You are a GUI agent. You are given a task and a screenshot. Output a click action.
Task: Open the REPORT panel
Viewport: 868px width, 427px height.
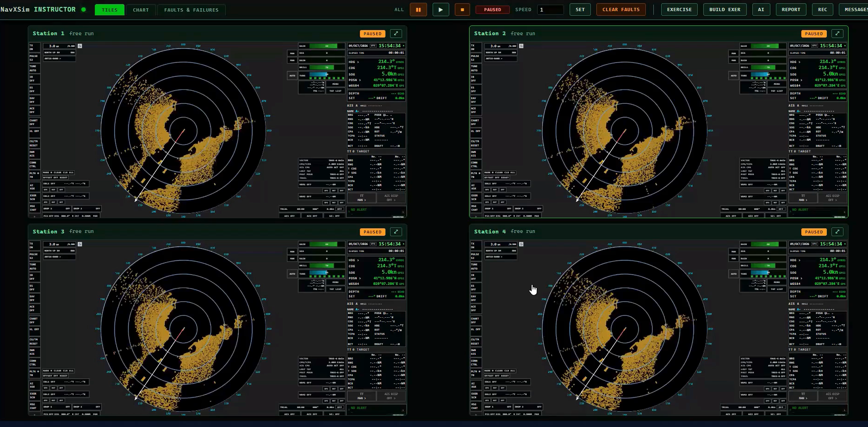pos(791,9)
